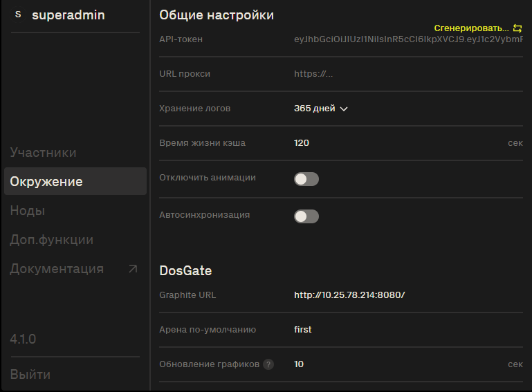This screenshot has height=392, width=532.
Task: Open the Документация link
Action: click(57, 269)
